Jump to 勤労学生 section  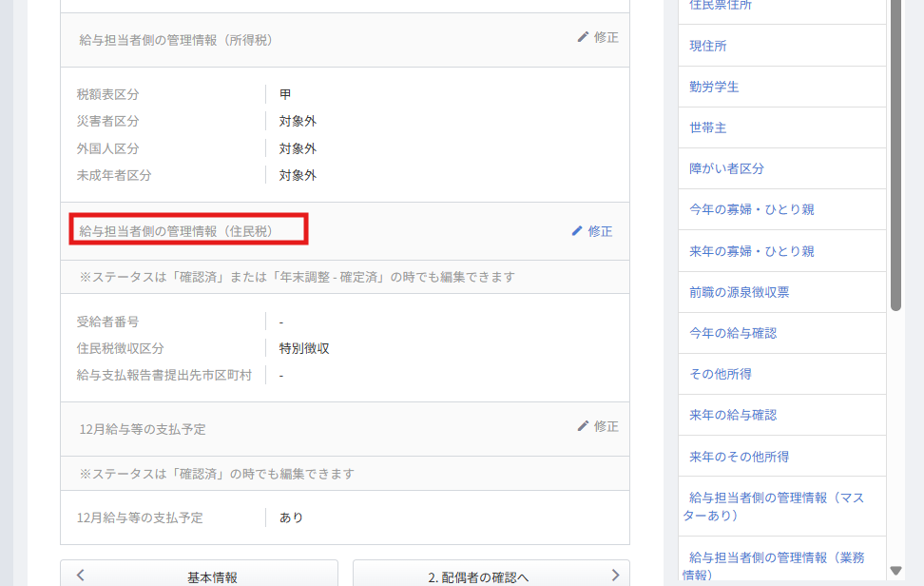click(714, 87)
